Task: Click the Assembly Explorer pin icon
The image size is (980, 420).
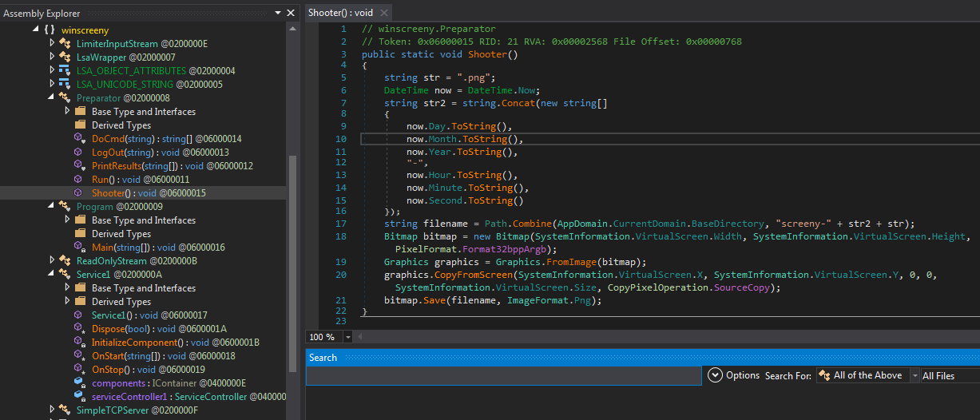Action: click(279, 13)
